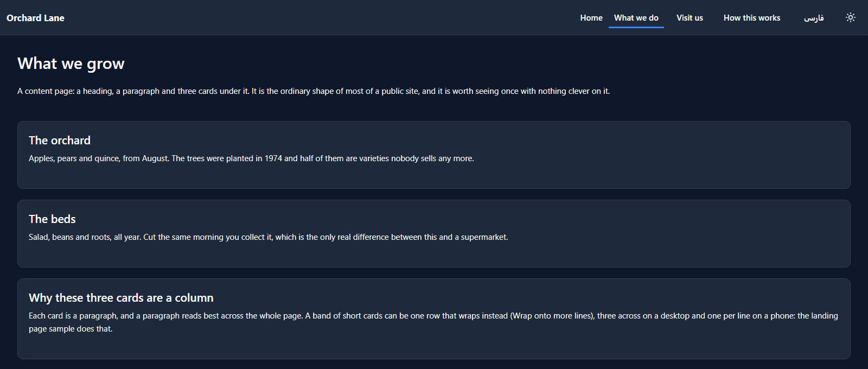Select the What we do tab
The width and height of the screenshot is (868, 369).
point(636,18)
